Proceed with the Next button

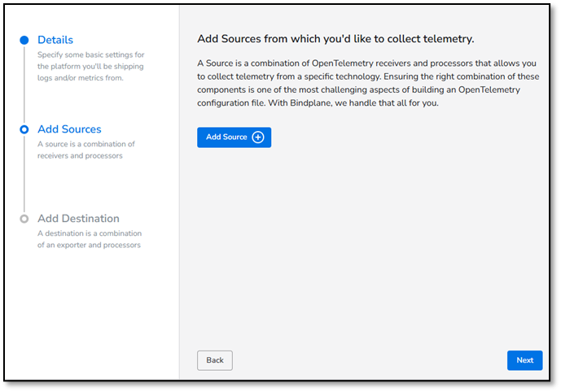pos(524,360)
